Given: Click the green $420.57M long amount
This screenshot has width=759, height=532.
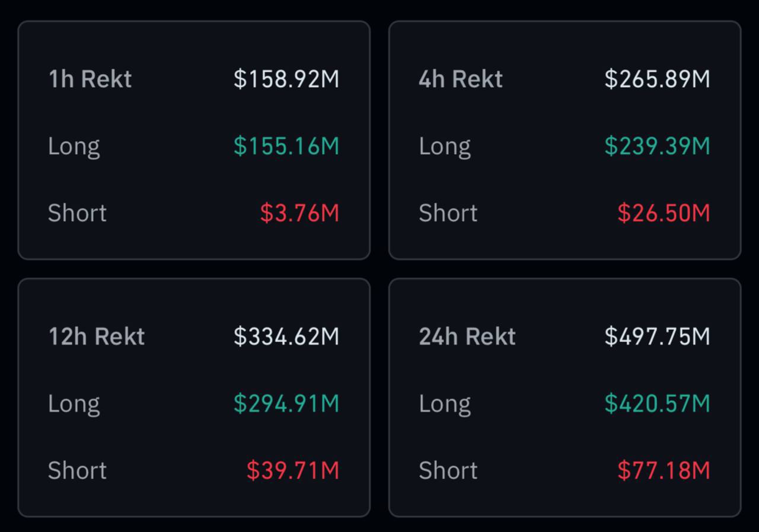Looking at the screenshot, I should tap(657, 403).
